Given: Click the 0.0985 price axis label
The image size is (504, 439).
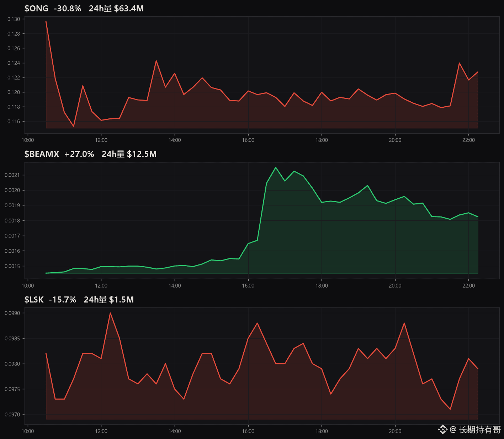Looking at the screenshot, I should click(12, 339).
